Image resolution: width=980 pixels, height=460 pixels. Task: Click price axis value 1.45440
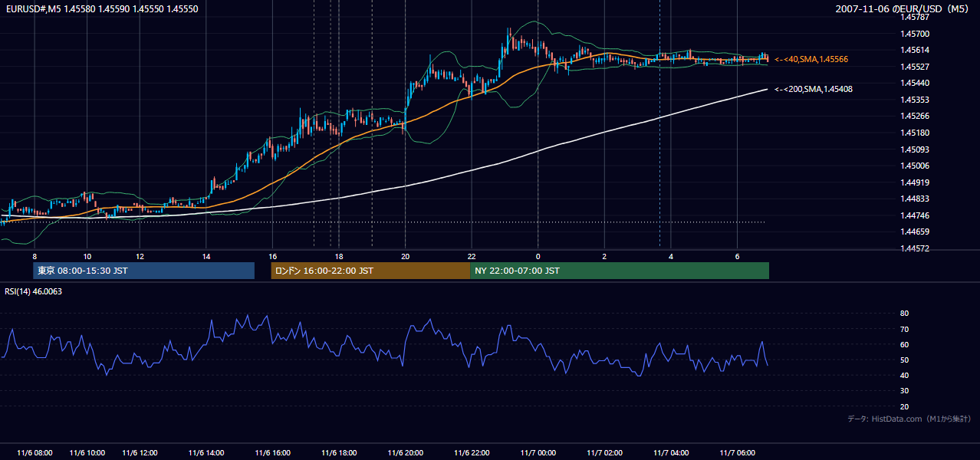tap(915, 83)
